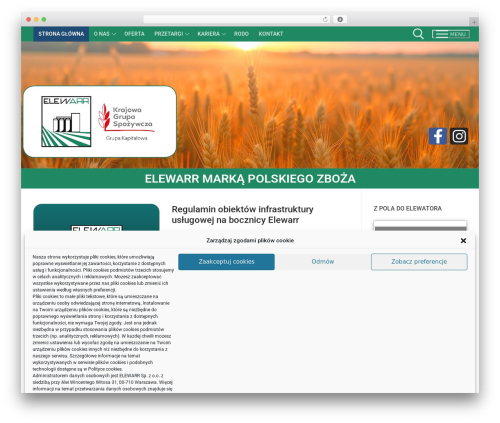Go to Strona Główna
Image resolution: width=500 pixels, height=423 pixels.
tap(61, 34)
